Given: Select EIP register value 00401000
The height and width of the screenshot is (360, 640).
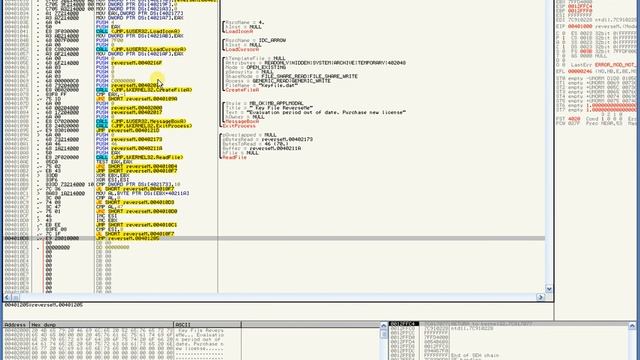Looking at the screenshot, I should (580, 27).
